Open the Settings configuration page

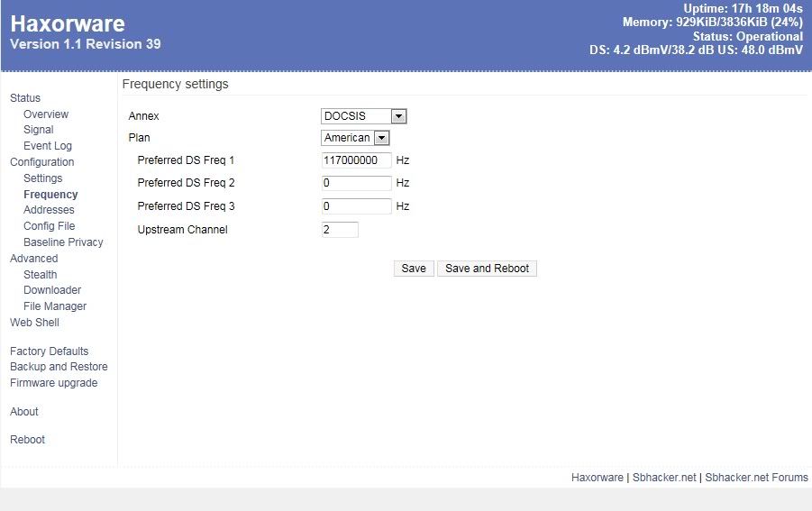pyautogui.click(x=42, y=178)
